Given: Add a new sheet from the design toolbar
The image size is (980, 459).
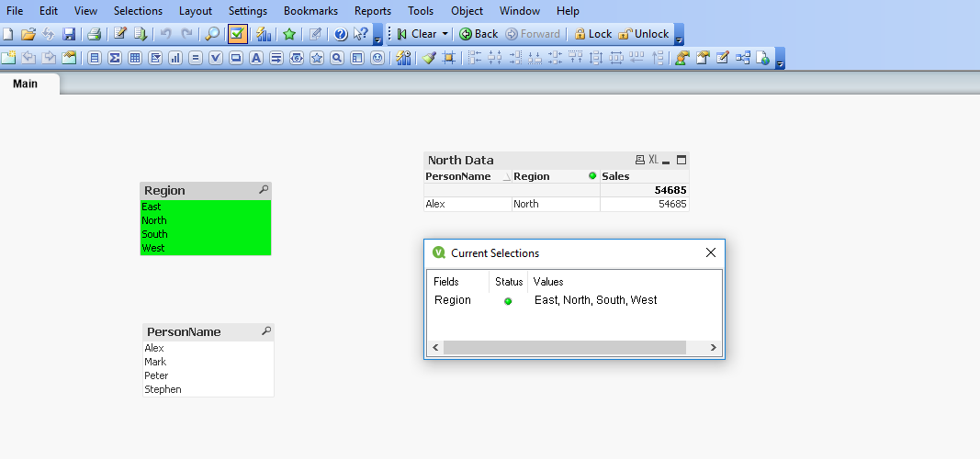Looking at the screenshot, I should (8, 58).
